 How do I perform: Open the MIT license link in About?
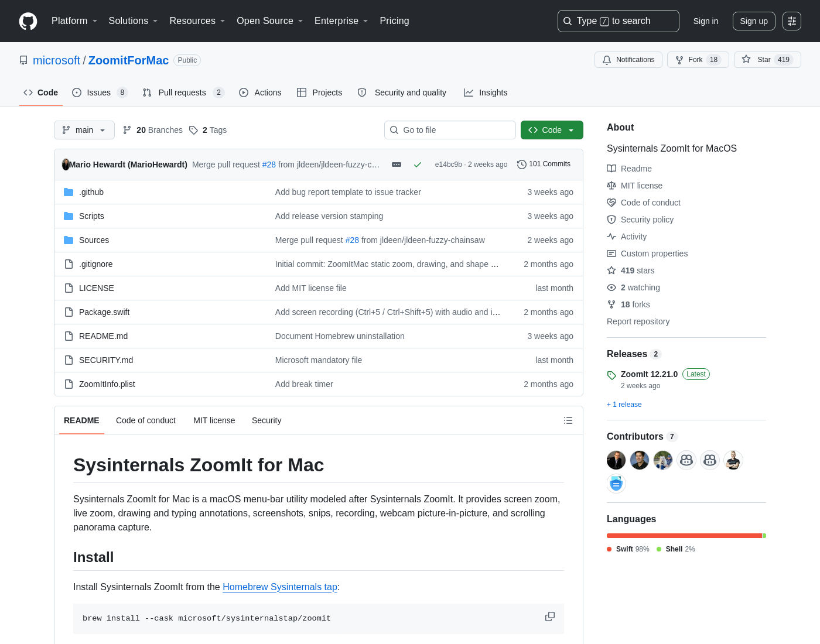pyautogui.click(x=635, y=186)
